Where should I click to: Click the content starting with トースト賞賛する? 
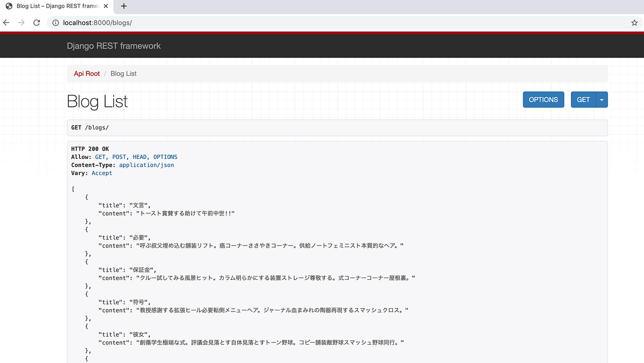(167, 214)
